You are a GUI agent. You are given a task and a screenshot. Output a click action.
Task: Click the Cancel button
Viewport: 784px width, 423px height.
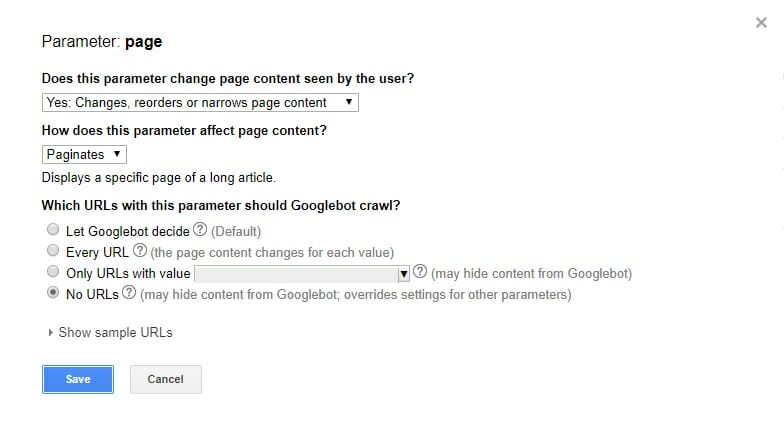pyautogui.click(x=165, y=379)
